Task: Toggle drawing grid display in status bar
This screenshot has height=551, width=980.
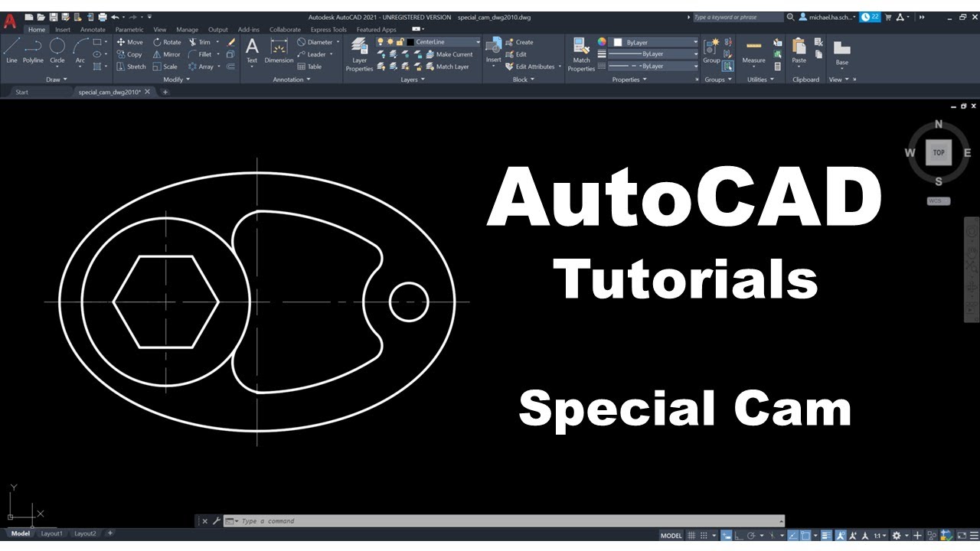Action: tap(691, 536)
